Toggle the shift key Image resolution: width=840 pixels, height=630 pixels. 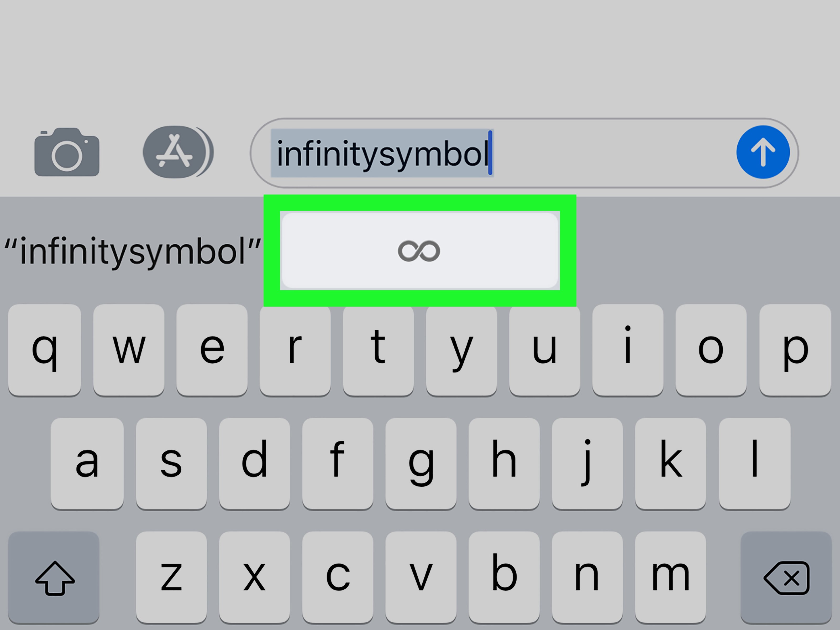(x=54, y=577)
